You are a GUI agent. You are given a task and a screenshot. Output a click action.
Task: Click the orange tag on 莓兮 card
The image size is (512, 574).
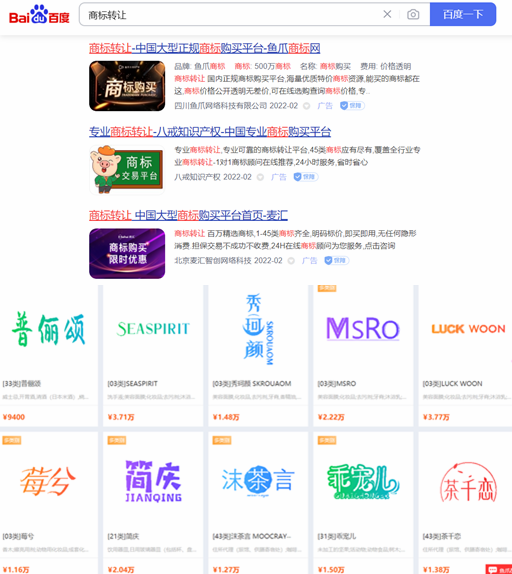12,440
